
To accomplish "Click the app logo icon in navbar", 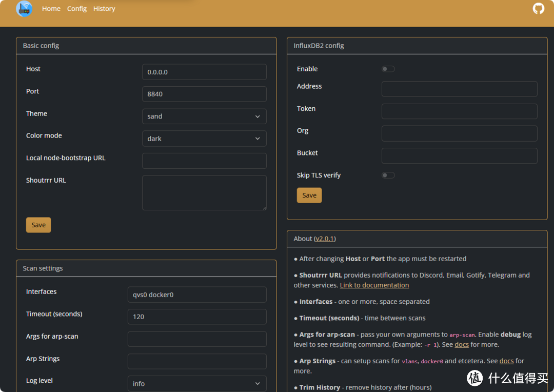I will tap(24, 9).
